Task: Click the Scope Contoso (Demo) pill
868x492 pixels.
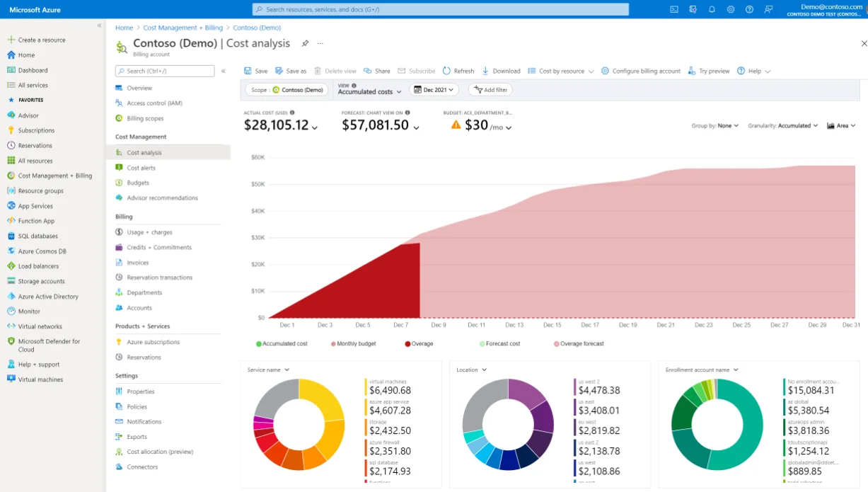Action: (287, 90)
